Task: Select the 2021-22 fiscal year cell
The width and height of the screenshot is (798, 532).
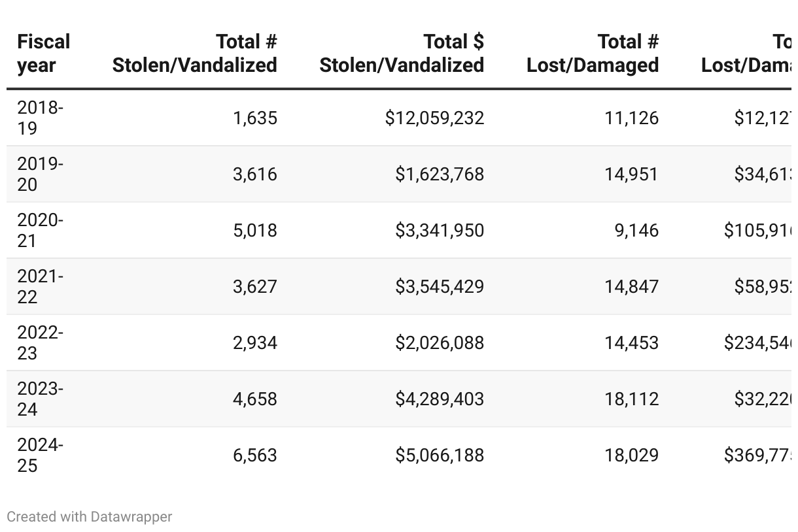Action: coord(41,286)
